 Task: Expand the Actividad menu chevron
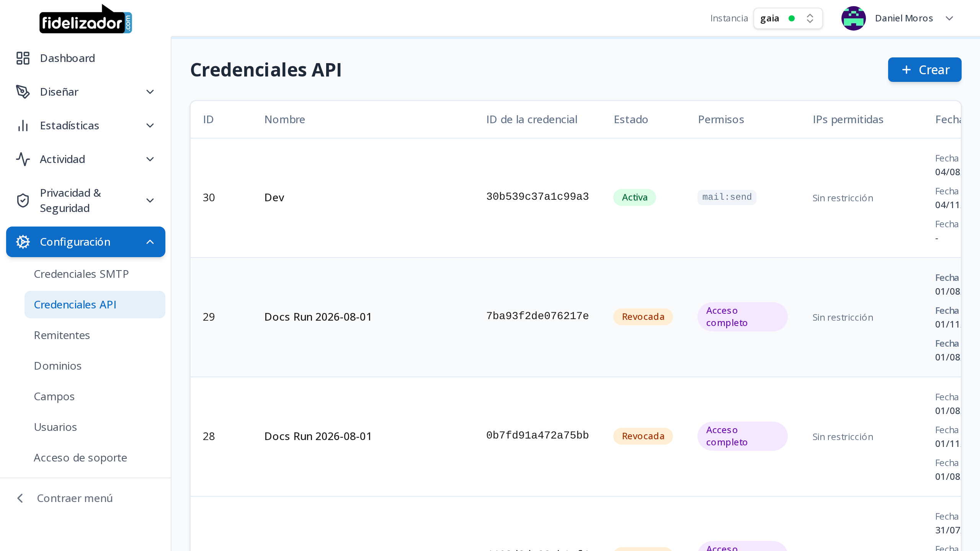[150, 159]
